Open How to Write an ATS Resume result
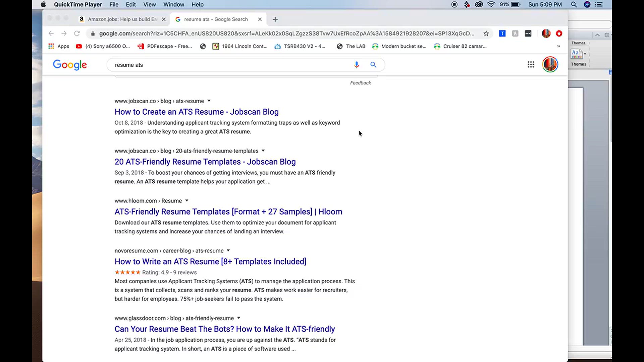644x362 pixels. [x=210, y=261]
